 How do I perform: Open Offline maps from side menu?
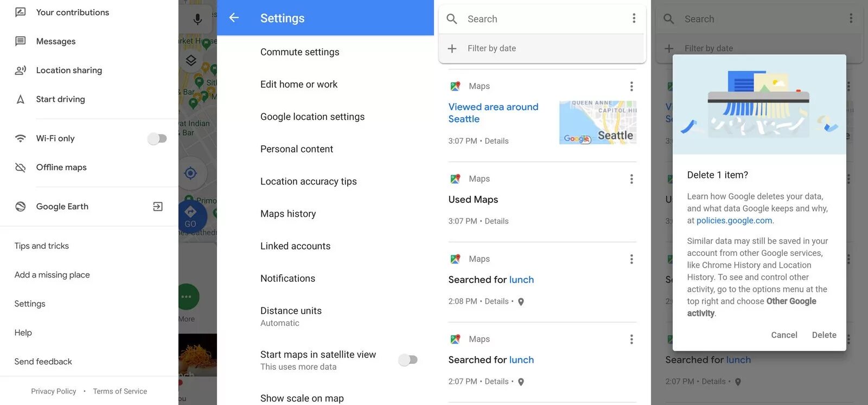(61, 168)
